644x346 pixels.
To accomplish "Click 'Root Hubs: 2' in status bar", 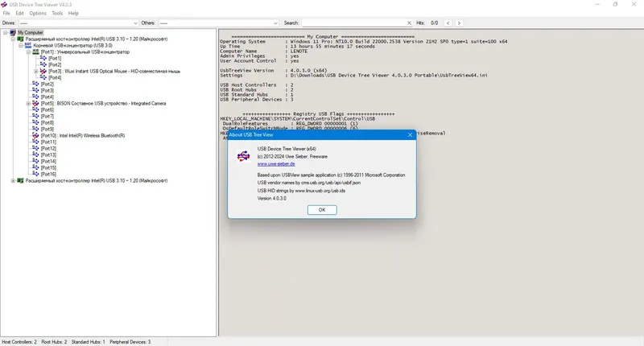I will pos(54,342).
